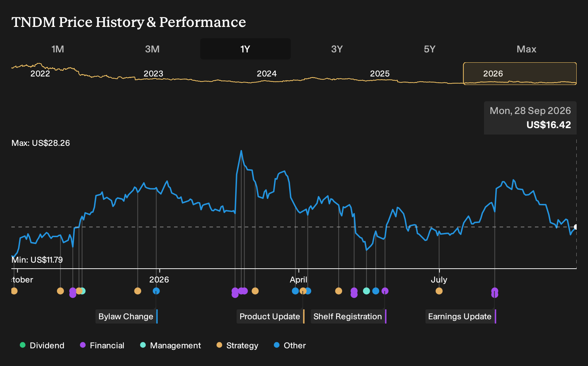The width and height of the screenshot is (588, 366).
Task: Open the Shelf Registration event label
Action: (348, 316)
